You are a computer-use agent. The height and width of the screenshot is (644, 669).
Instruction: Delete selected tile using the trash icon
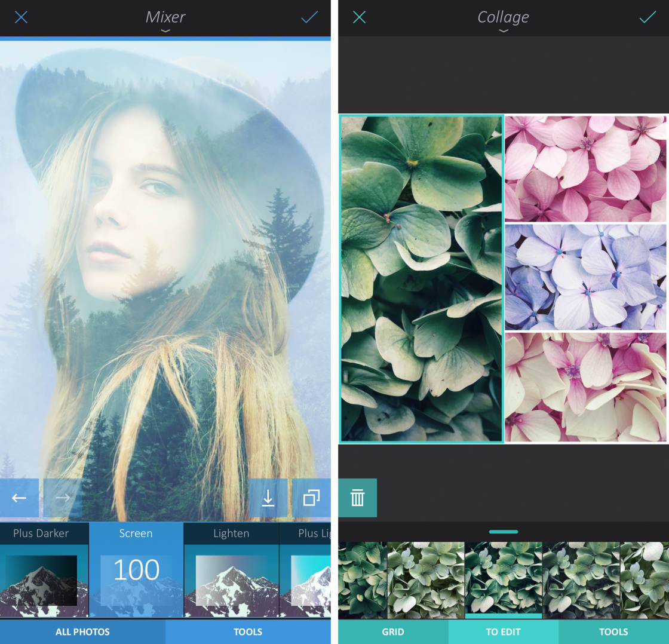[357, 498]
